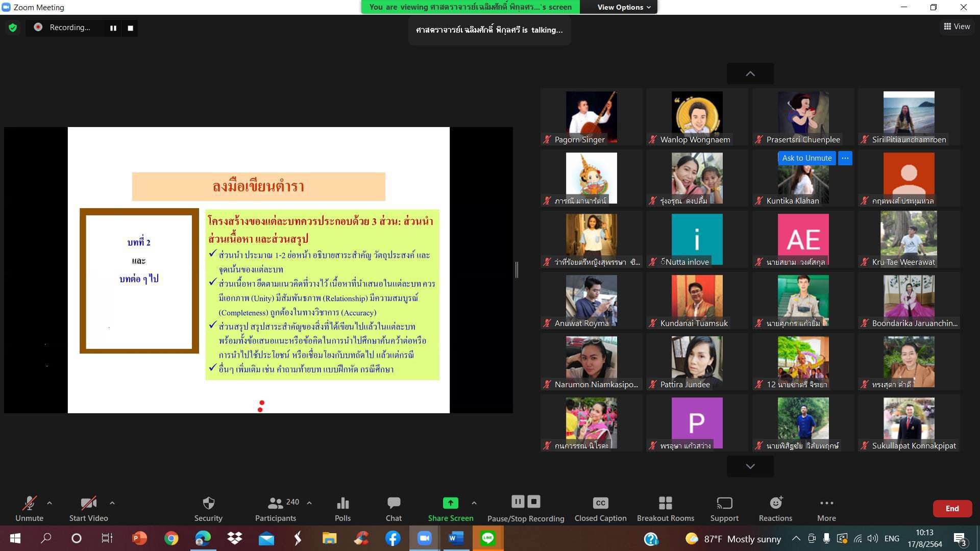Open the Security shield menu

pyautogui.click(x=208, y=509)
